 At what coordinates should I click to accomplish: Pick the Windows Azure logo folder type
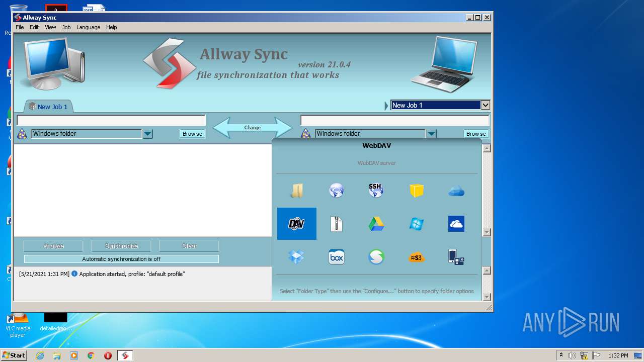coord(417,224)
